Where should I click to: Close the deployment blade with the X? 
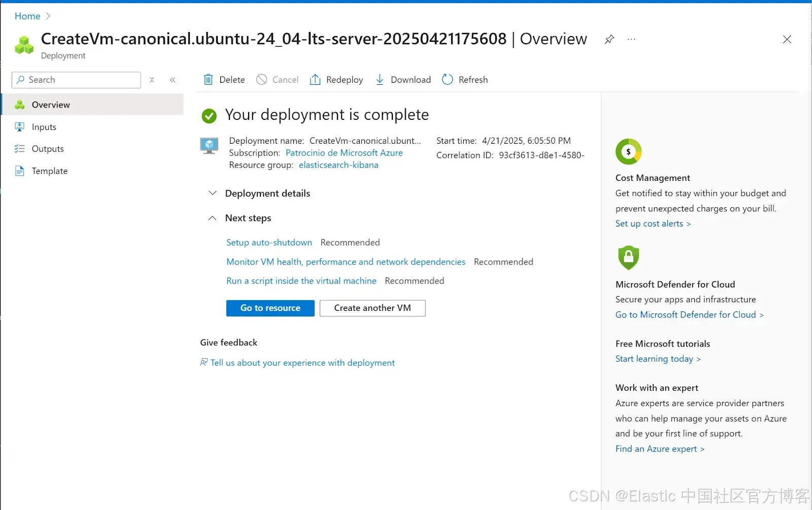(787, 39)
